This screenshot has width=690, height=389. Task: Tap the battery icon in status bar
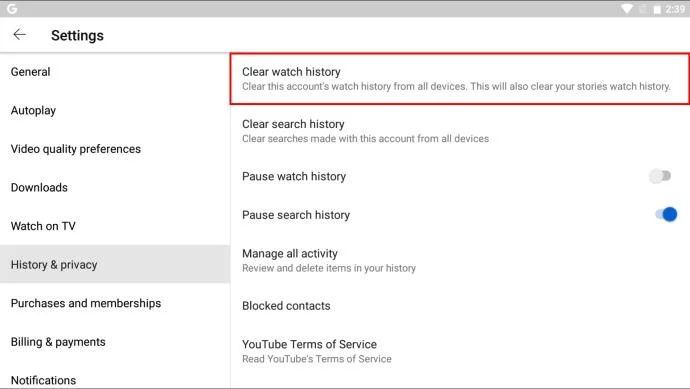point(657,9)
